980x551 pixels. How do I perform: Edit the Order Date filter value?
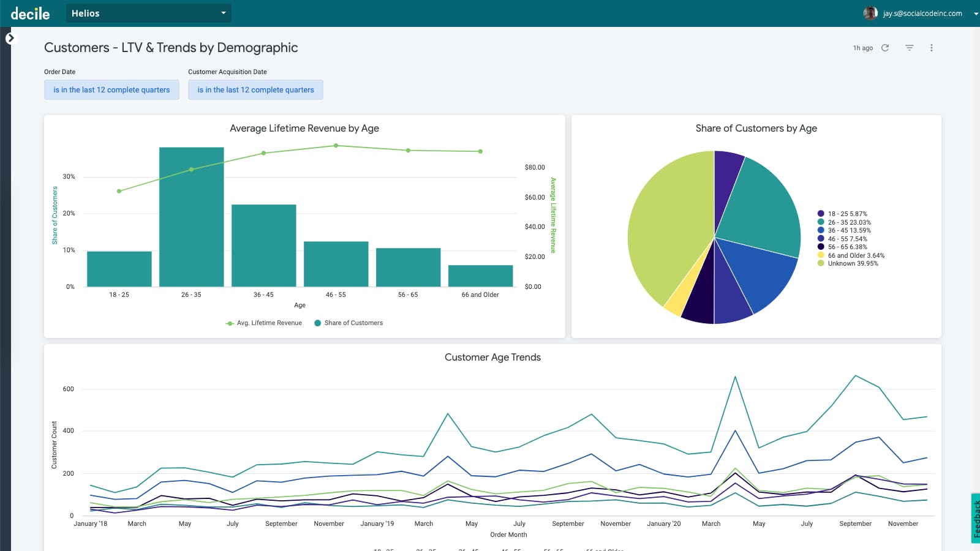point(111,89)
